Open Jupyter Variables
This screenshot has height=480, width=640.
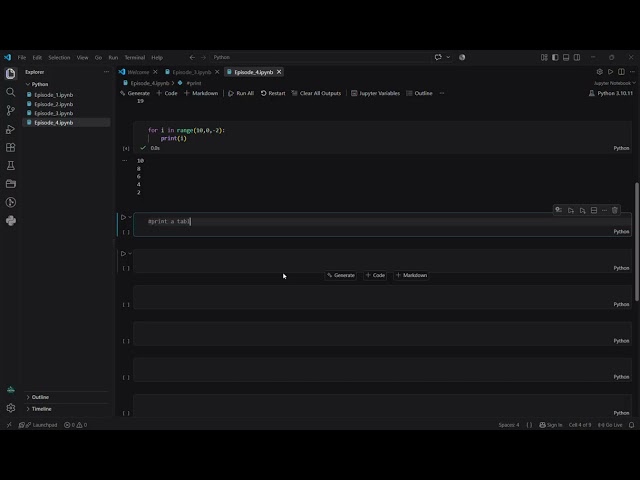click(376, 93)
